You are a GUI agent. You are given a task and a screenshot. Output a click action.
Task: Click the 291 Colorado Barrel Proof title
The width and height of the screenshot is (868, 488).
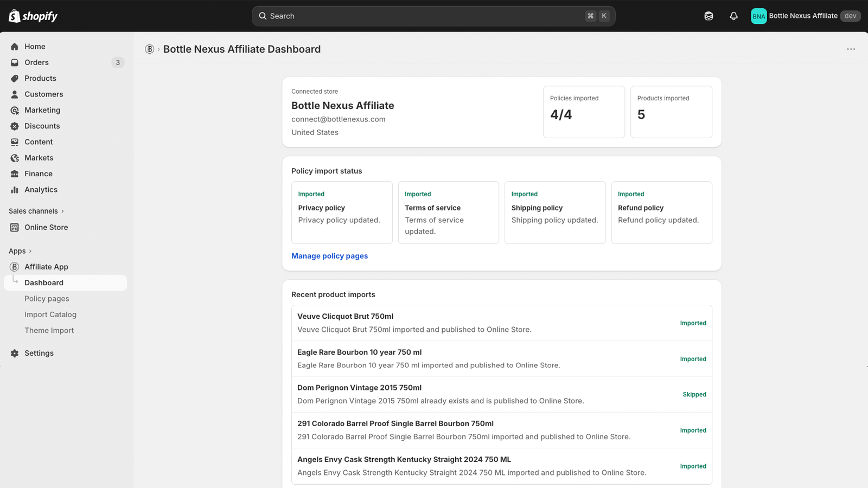click(x=395, y=423)
